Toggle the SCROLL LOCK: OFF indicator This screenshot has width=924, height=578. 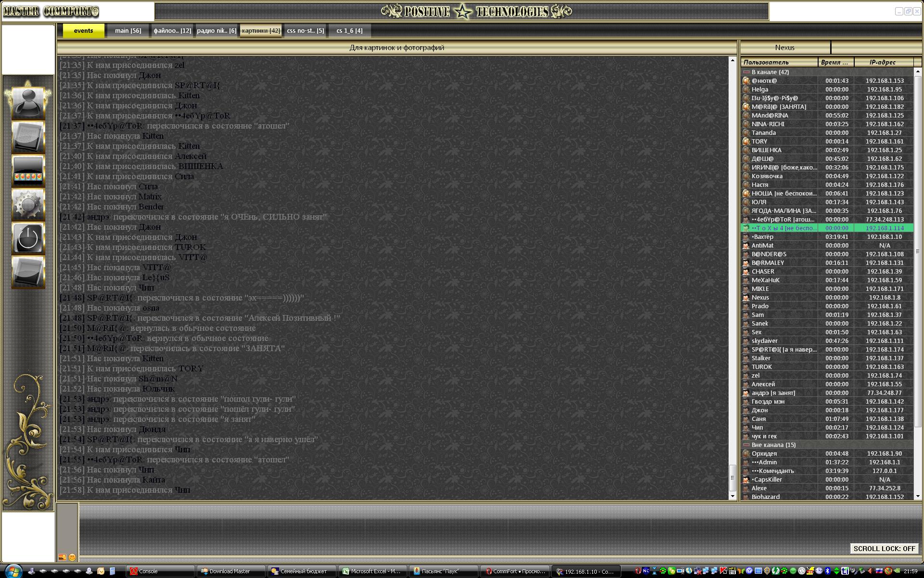coord(884,549)
